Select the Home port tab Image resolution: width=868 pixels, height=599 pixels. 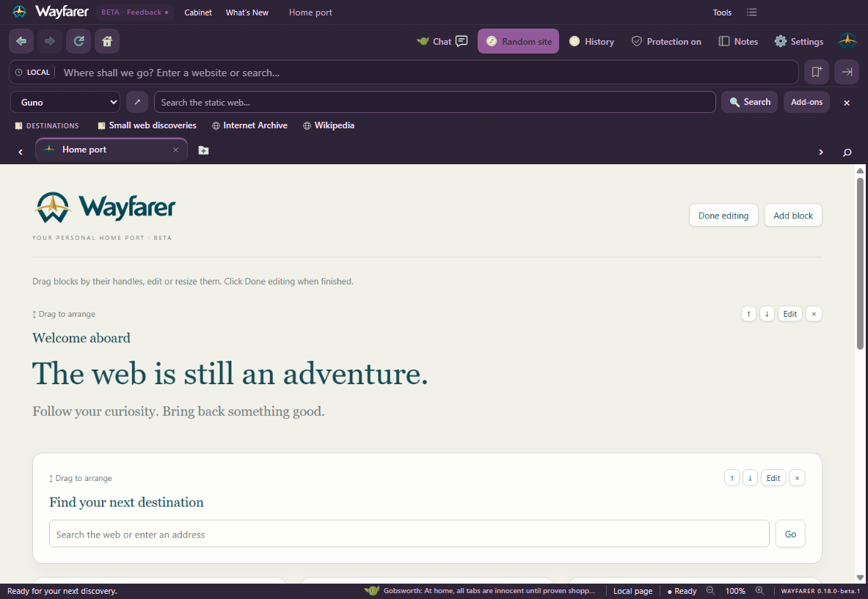pos(112,150)
